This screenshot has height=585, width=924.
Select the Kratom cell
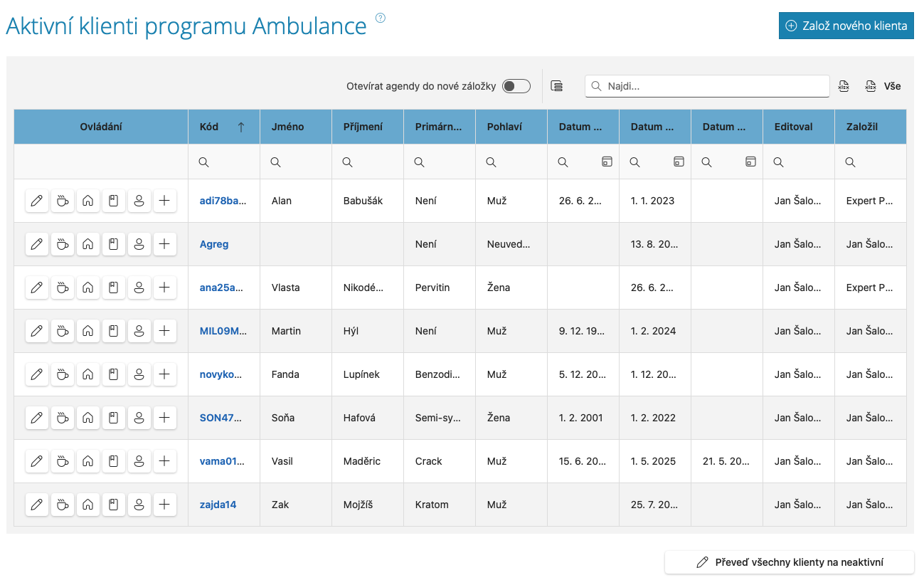pos(440,505)
